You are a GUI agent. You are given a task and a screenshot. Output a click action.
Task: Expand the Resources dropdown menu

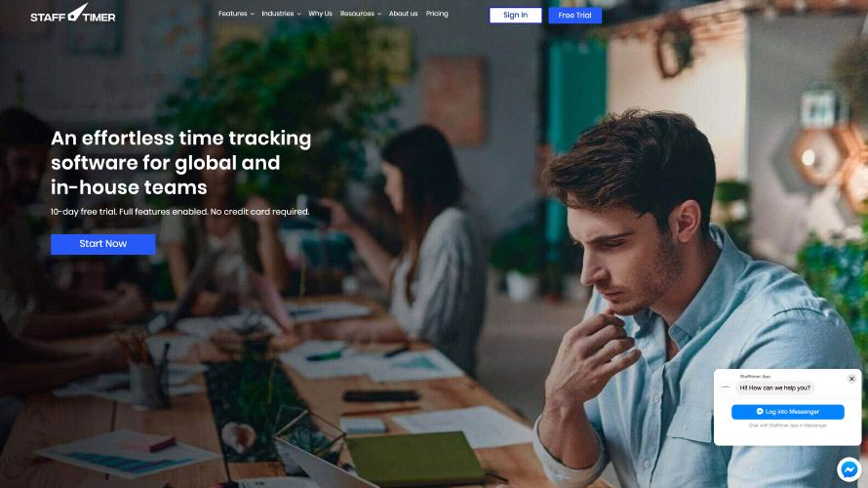(361, 14)
